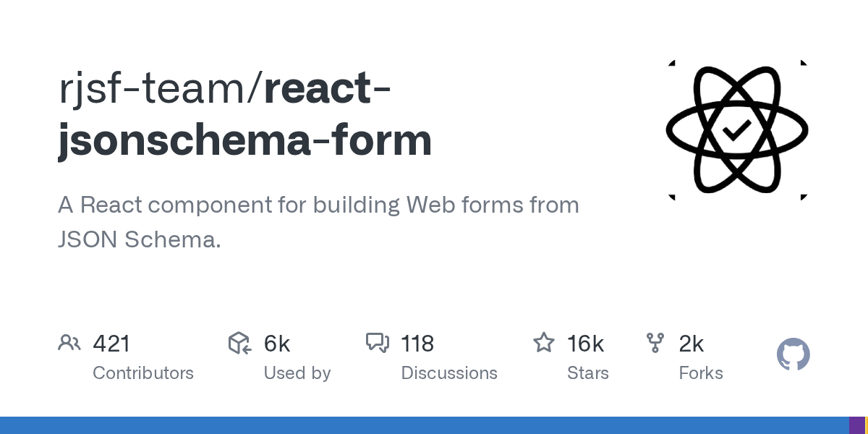
Task: Click the Contributors people icon
Action: point(69,343)
